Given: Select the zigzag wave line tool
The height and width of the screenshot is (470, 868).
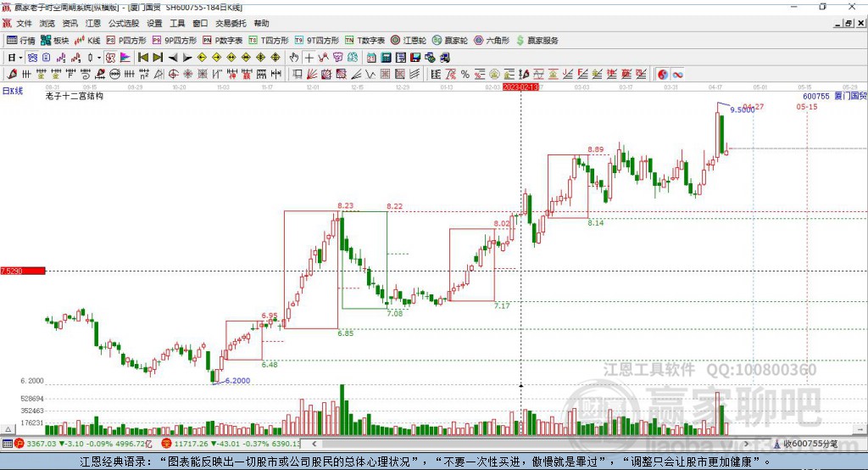Looking at the screenshot, I should pyautogui.click(x=371, y=75).
